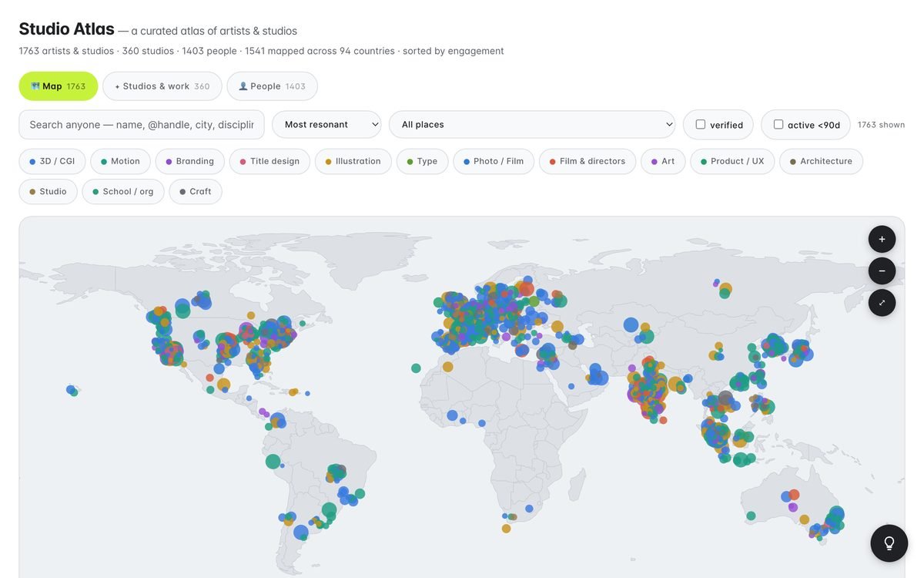Screen dimensions: 924x578
Task: Filter by Studio category
Action: point(49,192)
